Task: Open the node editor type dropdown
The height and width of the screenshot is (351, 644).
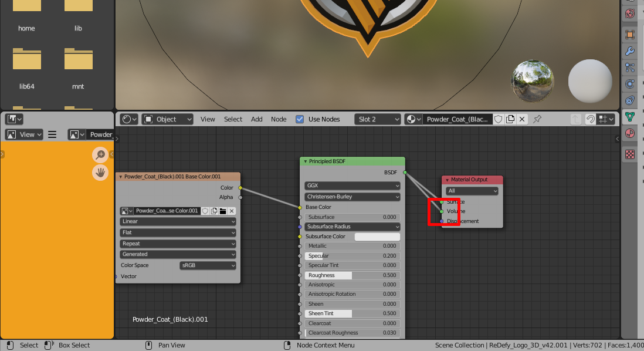Action: pos(130,119)
